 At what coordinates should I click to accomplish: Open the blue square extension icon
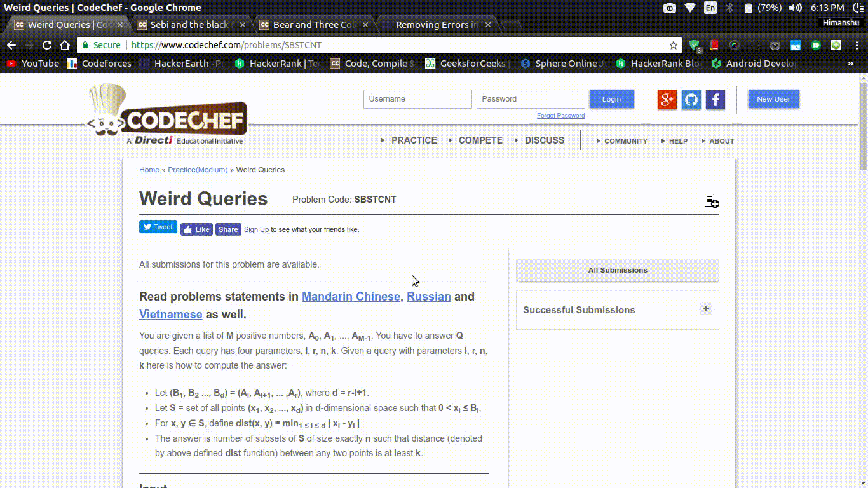tap(796, 45)
